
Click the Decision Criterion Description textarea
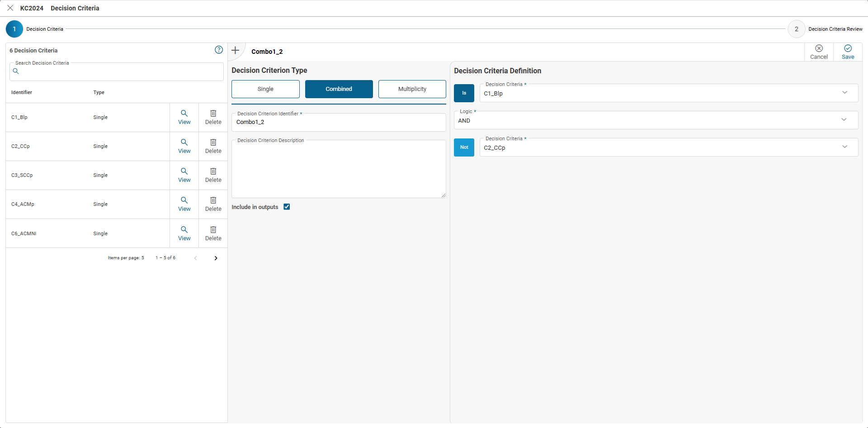point(339,169)
